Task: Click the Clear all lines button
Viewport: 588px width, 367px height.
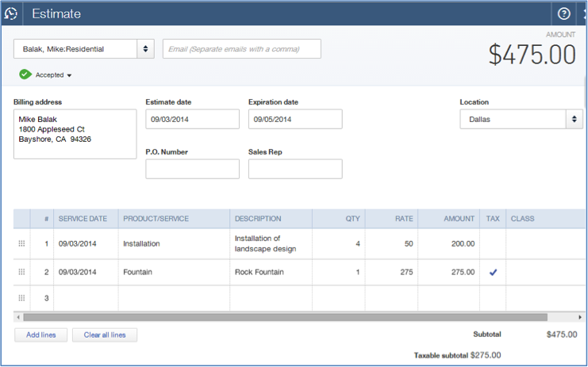Action: (105, 335)
